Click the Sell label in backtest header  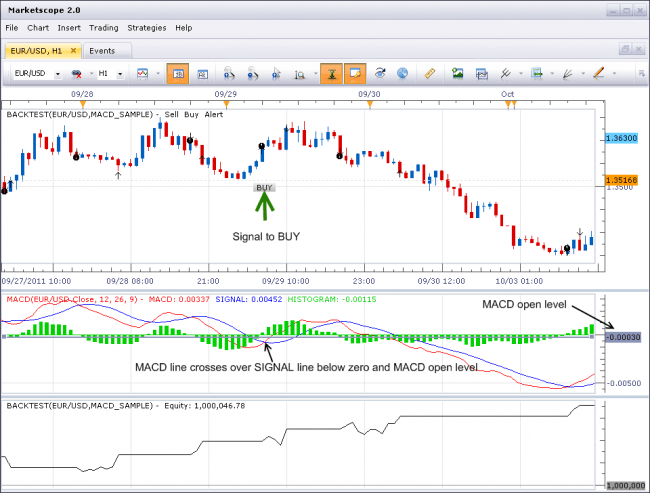pyautogui.click(x=172, y=114)
